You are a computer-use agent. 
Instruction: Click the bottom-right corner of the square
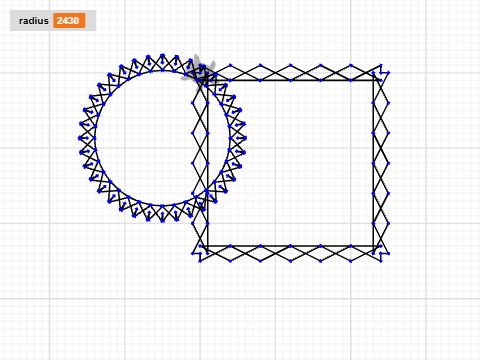373,246
